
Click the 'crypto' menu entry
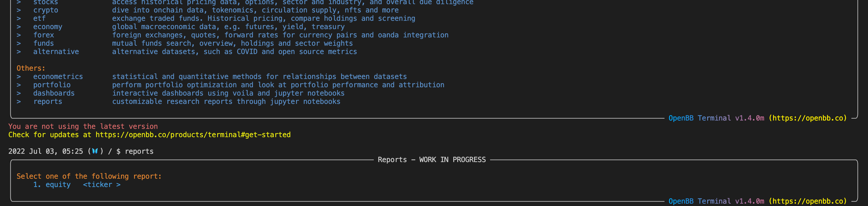[45, 10]
